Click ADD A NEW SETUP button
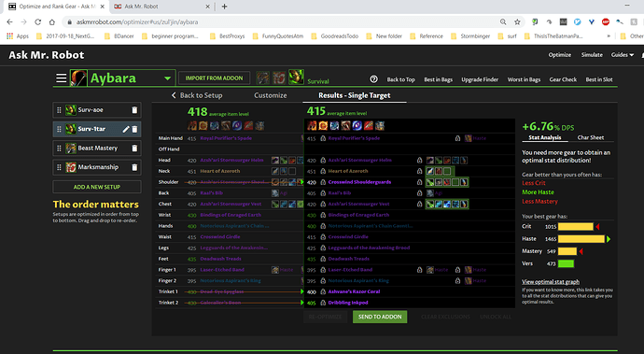The width and height of the screenshot is (644, 354). pyautogui.click(x=97, y=187)
